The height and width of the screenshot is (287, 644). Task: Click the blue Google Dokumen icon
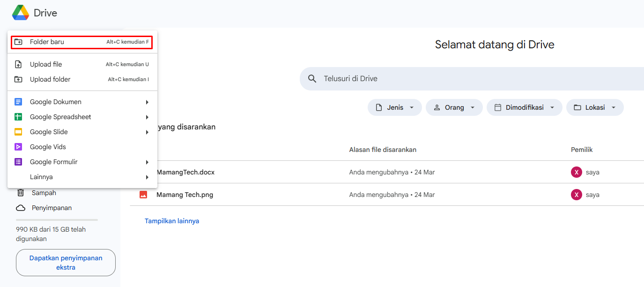18,102
